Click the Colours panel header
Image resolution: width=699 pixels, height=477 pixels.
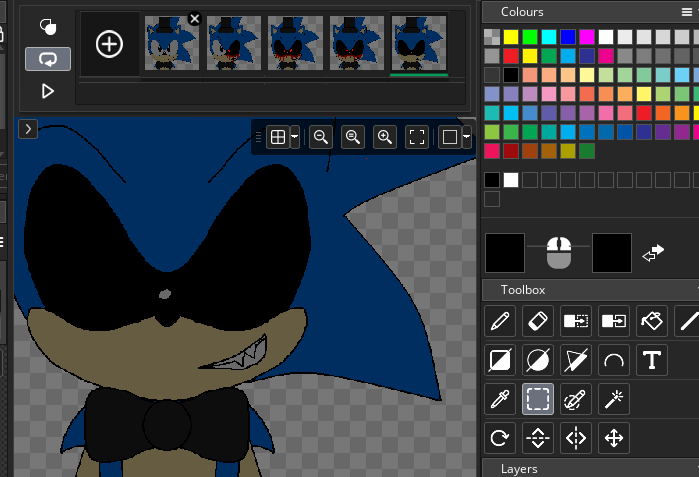click(x=590, y=12)
